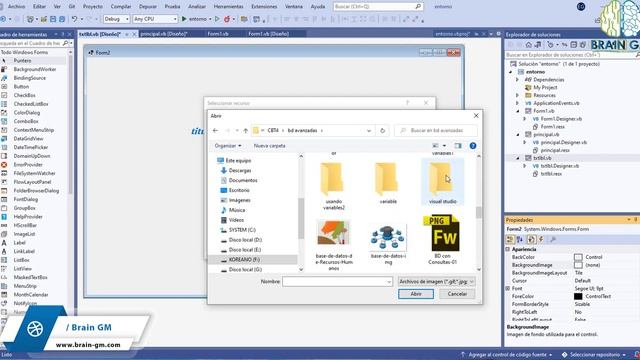Viewport: 640px width, 360px height.
Task: Pick the HelpProvider control in toolbox
Action: (x=28, y=216)
